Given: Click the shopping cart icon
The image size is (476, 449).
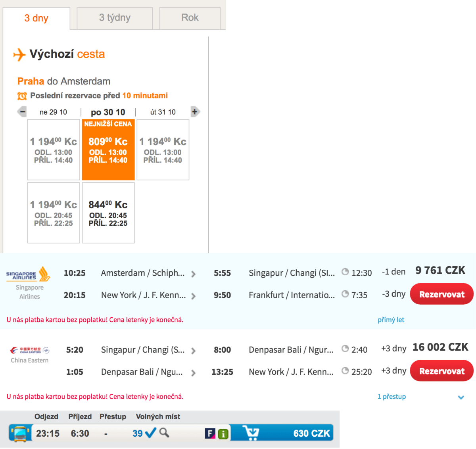Looking at the screenshot, I should tap(251, 433).
